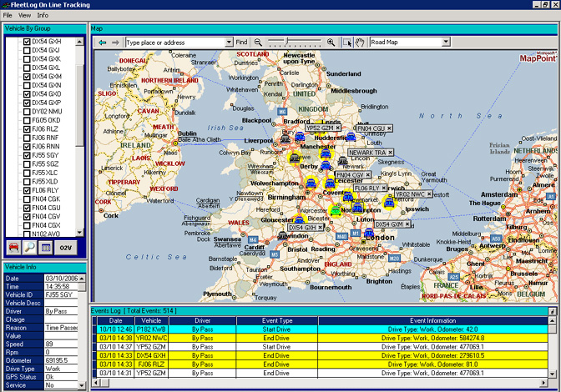561x392 pixels.
Task: Click the grey vehicle marker near Swindon
Action: (283, 235)
